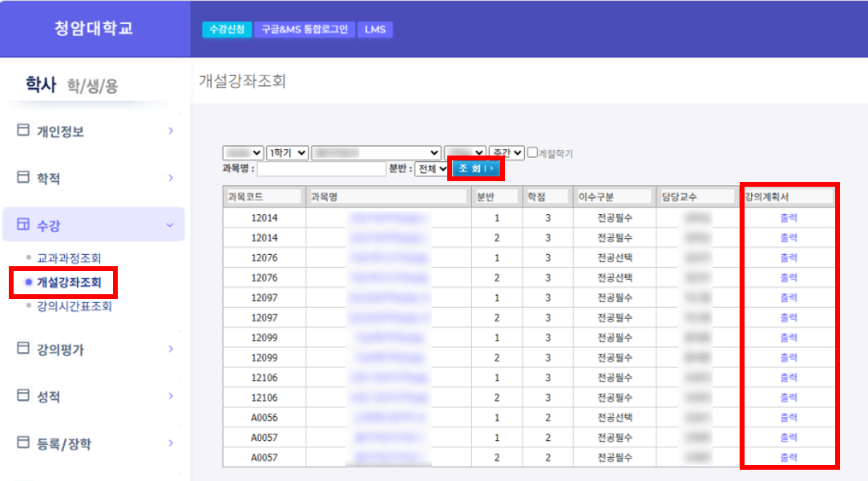Open the 분반 전체 dropdown
The image size is (868, 481).
pyautogui.click(x=431, y=169)
